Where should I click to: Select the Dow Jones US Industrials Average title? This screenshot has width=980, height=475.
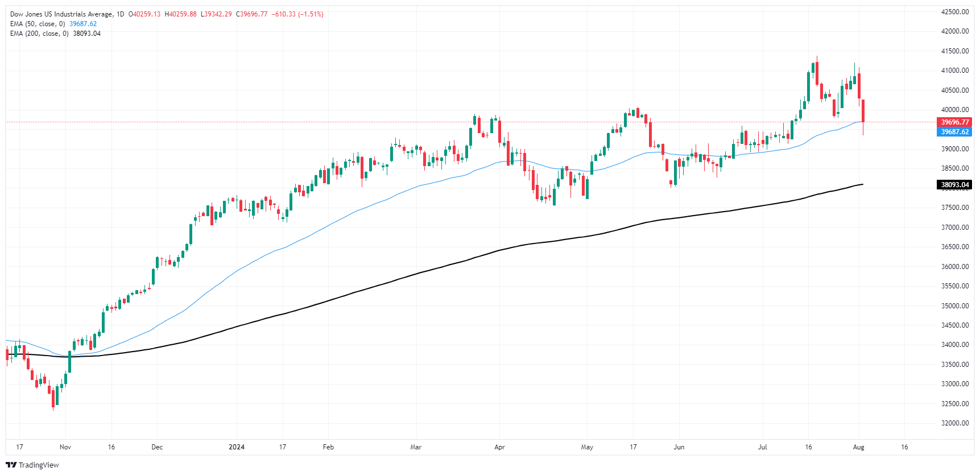pos(61,14)
